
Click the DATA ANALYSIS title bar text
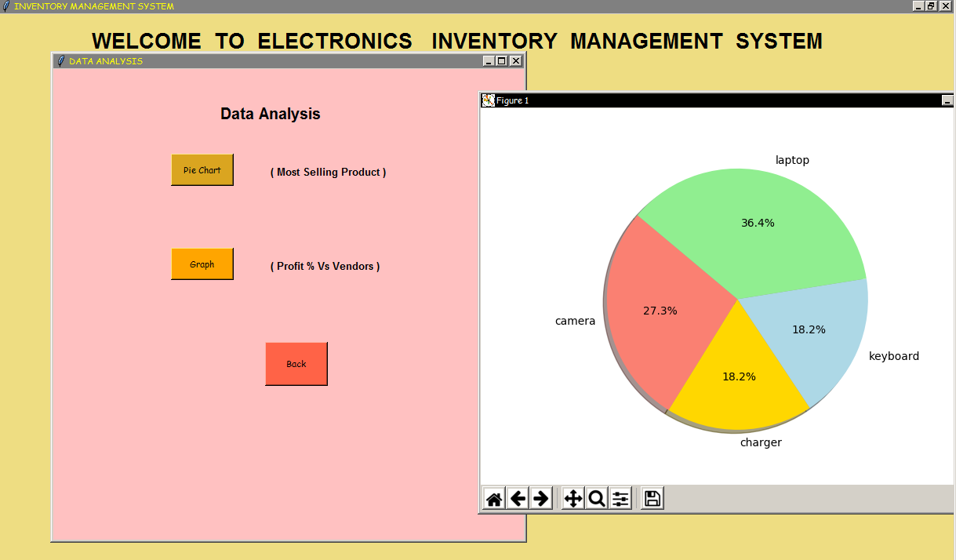[106, 61]
